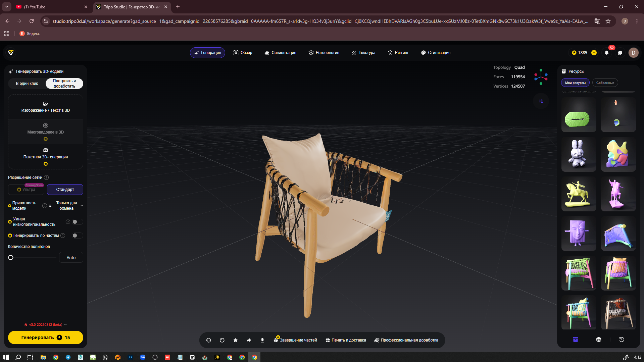Open Photoshop from the taskbar

point(130,357)
